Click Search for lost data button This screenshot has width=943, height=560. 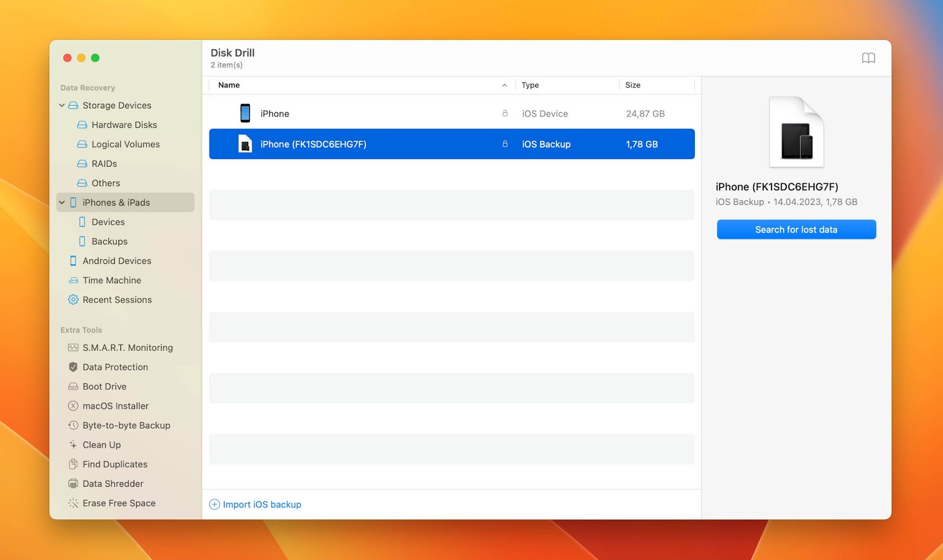[796, 230]
